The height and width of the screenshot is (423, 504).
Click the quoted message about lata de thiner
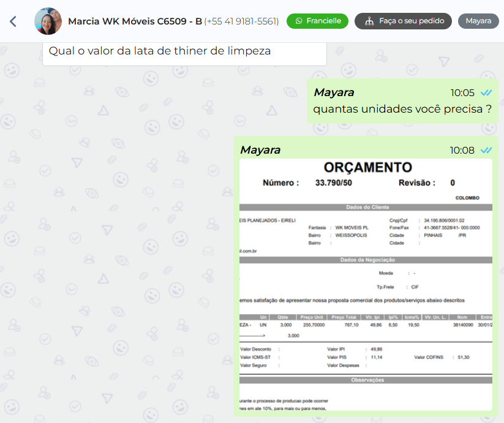pyautogui.click(x=184, y=51)
